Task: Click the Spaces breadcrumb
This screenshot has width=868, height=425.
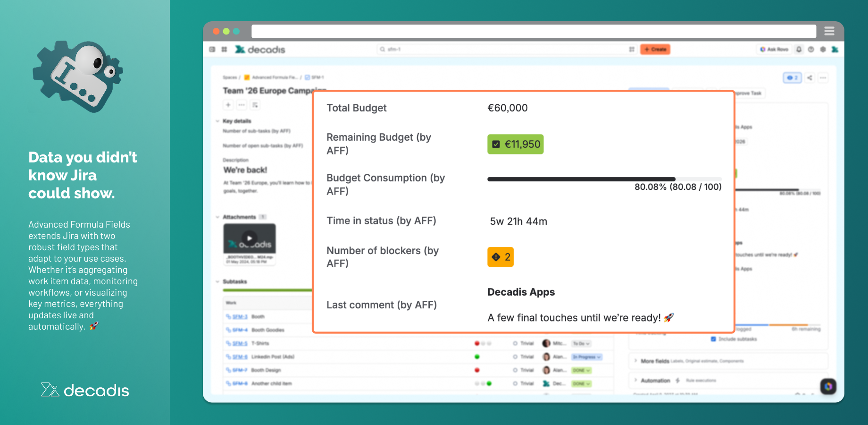Action: pos(230,77)
